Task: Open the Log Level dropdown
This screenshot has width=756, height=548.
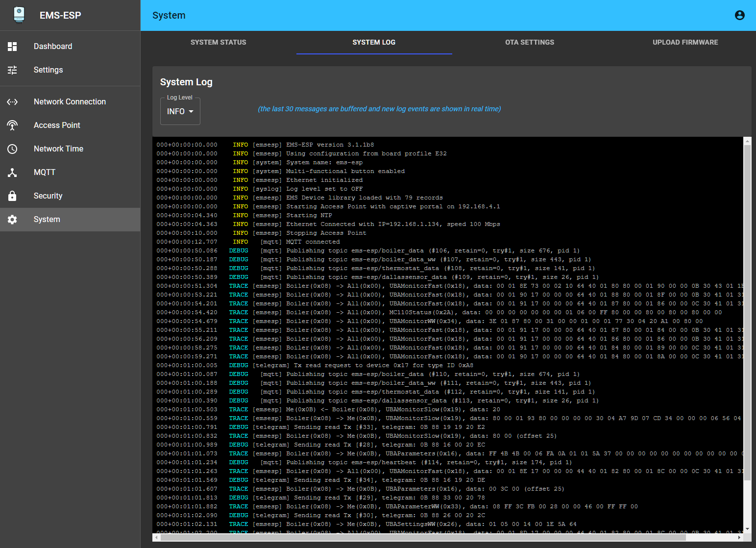Action: [180, 112]
